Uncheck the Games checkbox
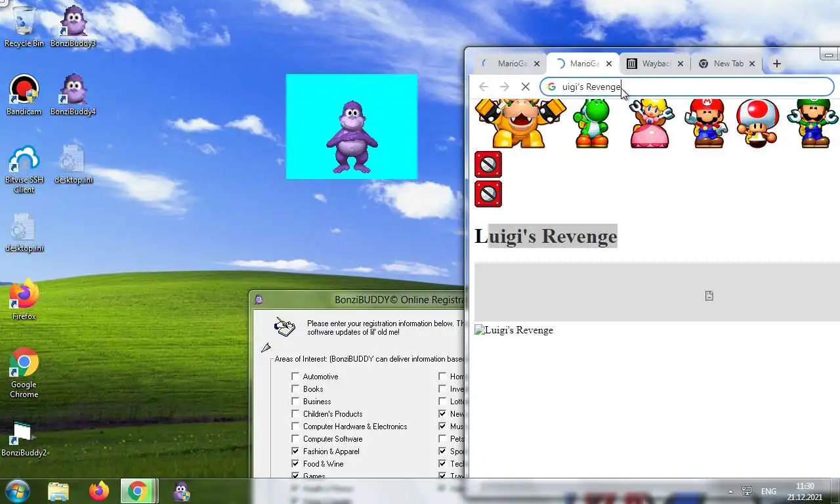 295,476
